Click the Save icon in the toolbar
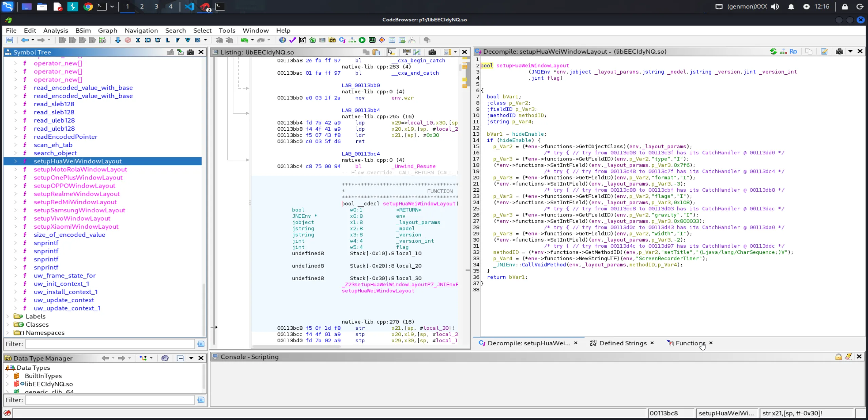 [x=10, y=40]
